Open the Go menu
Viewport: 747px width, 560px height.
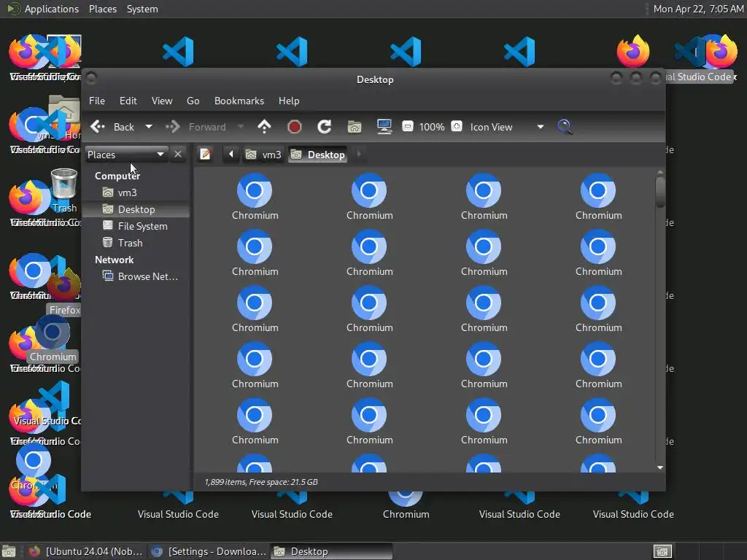[x=193, y=101]
